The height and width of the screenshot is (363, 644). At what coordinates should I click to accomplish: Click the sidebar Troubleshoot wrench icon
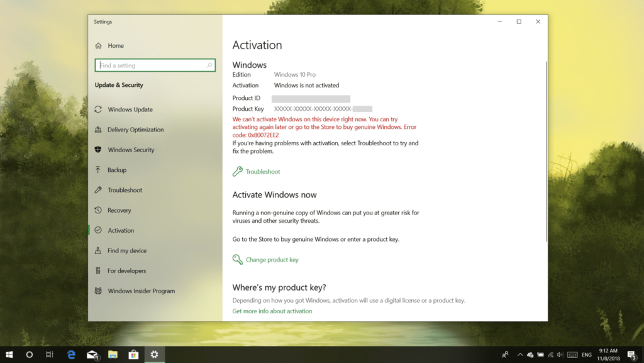point(98,190)
